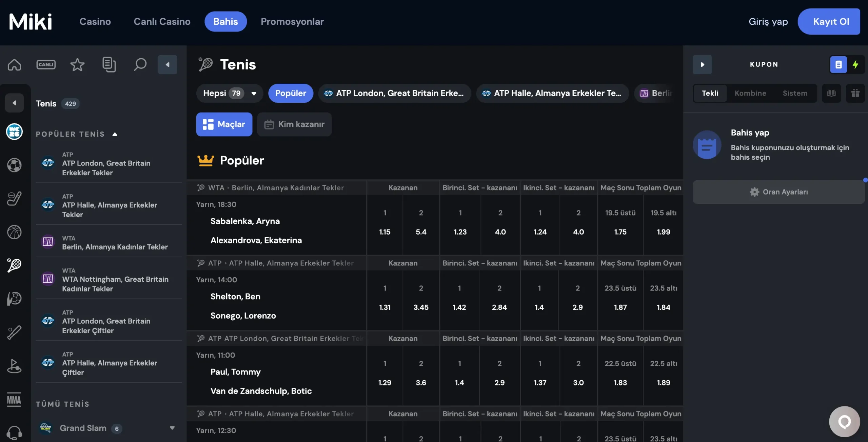Switch coupon type to Kombine

pyautogui.click(x=750, y=93)
